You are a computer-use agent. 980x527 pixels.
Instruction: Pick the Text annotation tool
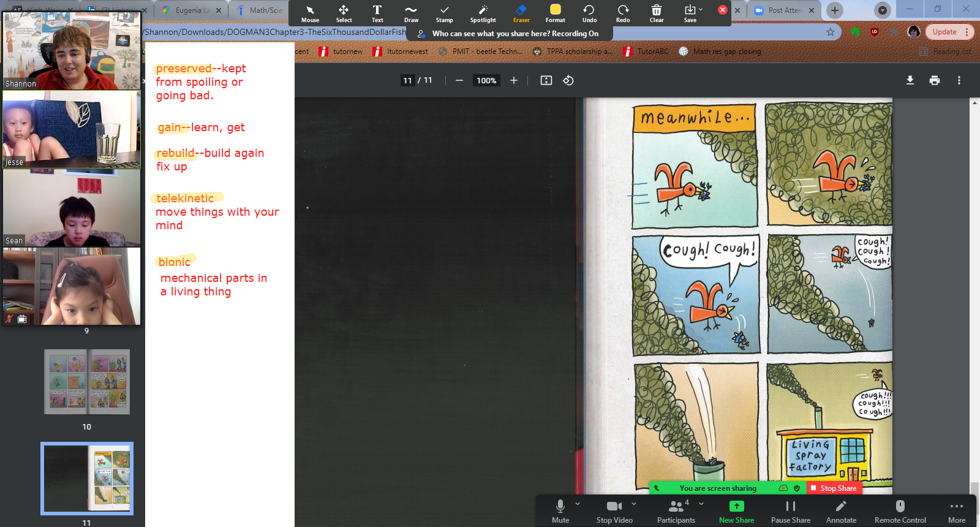(x=377, y=13)
